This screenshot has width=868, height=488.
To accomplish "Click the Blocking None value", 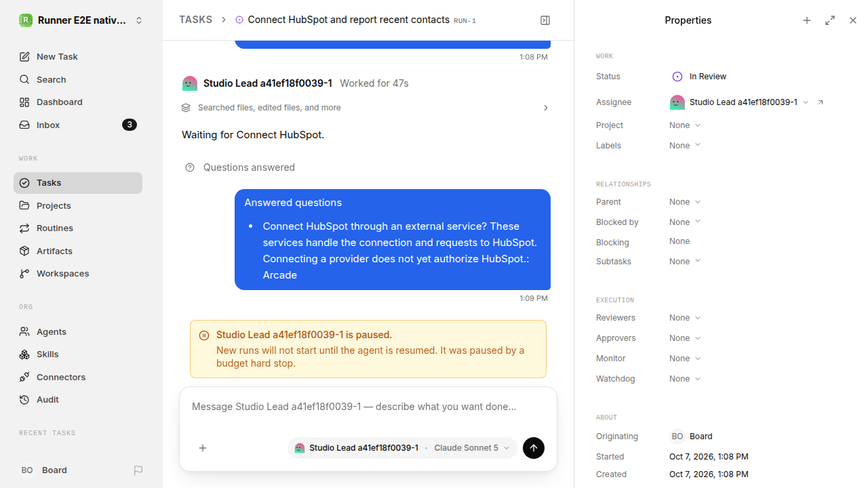I will pos(679,241).
